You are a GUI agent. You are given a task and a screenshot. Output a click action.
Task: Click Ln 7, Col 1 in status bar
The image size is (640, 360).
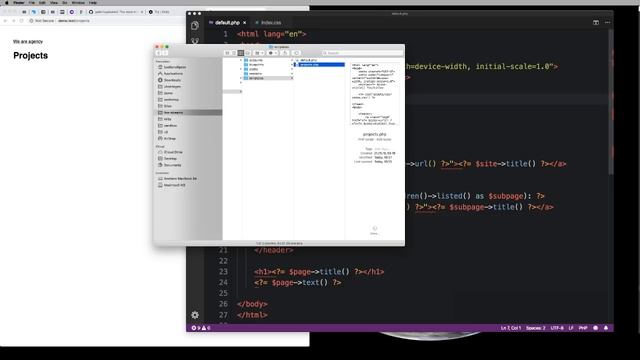(x=511, y=328)
